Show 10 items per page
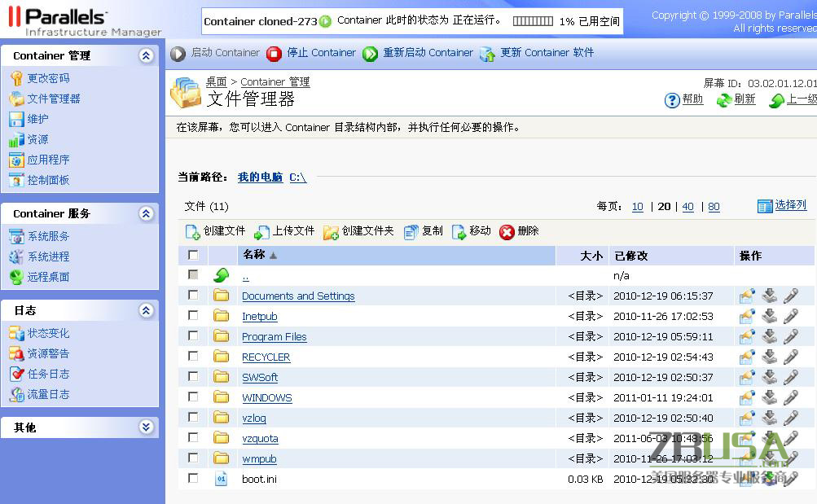This screenshot has width=817, height=504. tap(637, 207)
